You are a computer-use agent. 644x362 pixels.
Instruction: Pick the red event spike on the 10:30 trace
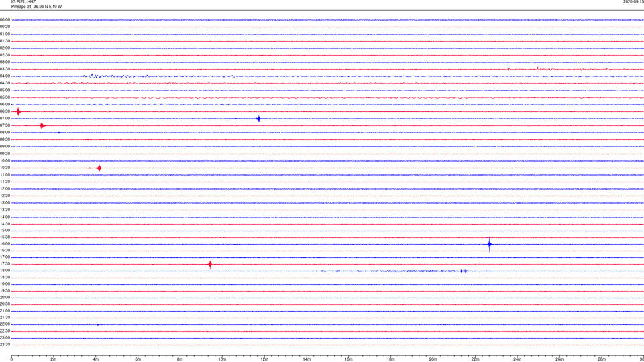[x=99, y=168]
